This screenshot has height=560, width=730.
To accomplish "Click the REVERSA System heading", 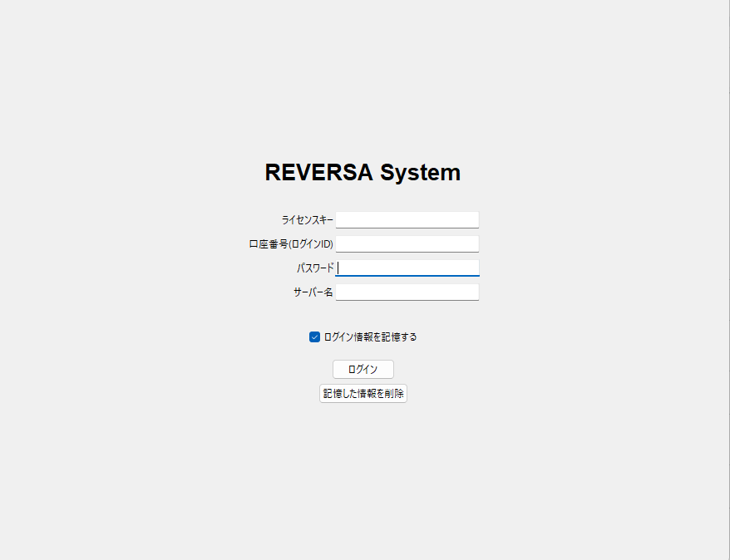I will [363, 172].
